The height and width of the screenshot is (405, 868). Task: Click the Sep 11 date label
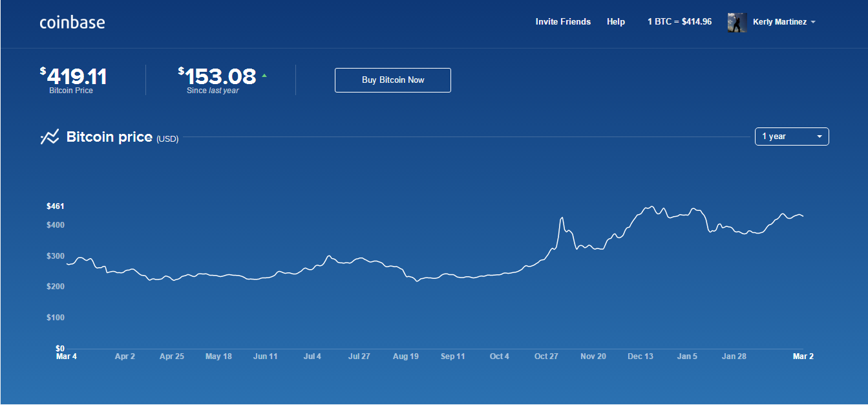pos(453,356)
